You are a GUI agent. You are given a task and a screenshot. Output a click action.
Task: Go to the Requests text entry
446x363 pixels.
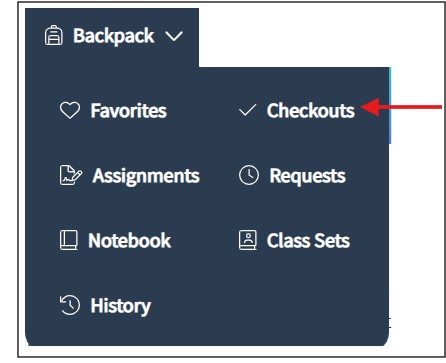308,176
